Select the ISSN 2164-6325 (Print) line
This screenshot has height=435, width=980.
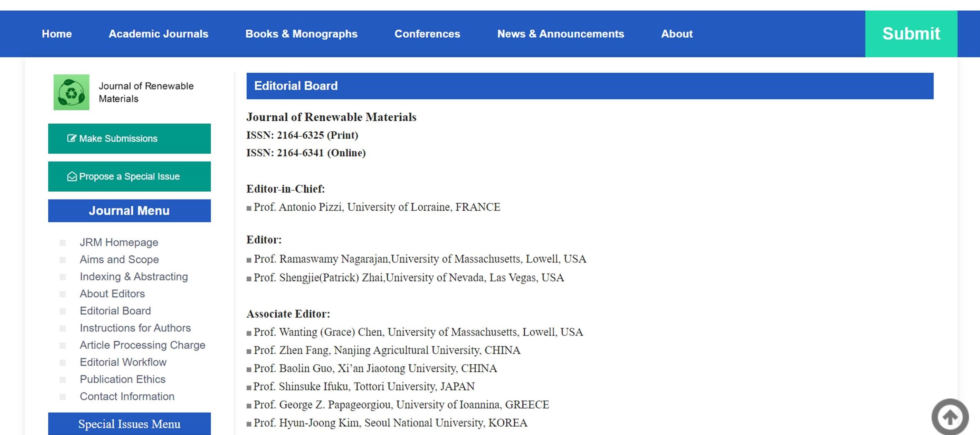point(303,135)
